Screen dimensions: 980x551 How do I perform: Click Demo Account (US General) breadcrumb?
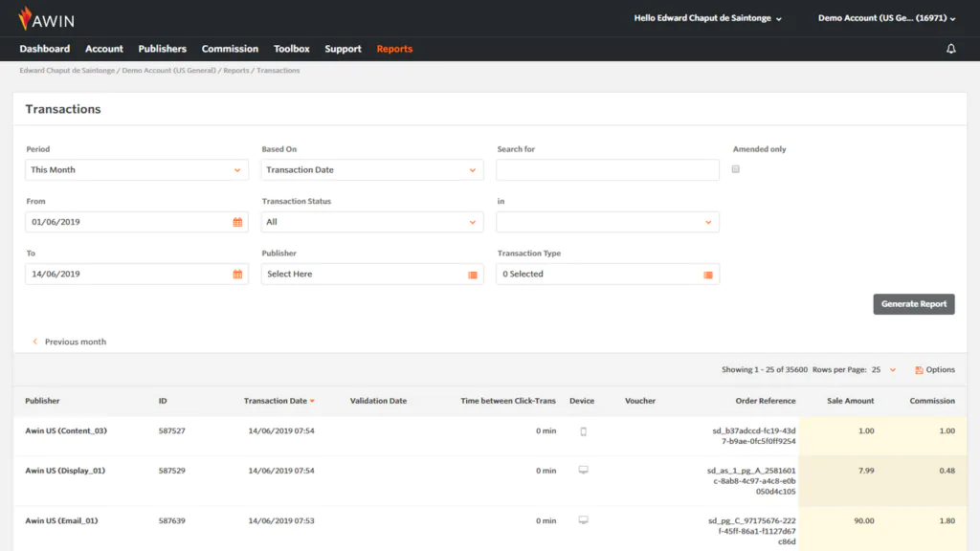[168, 71]
